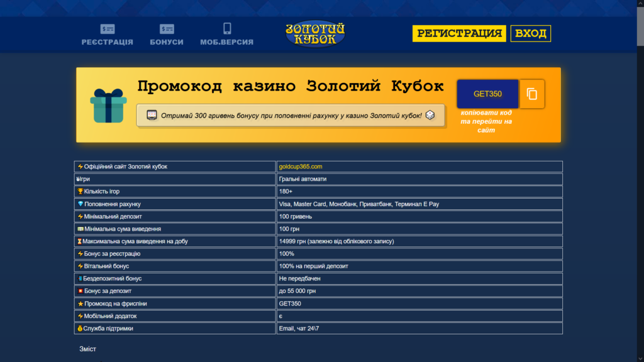644x362 pixels.
Task: Click the '100% на перший депозит' cell
Action: coord(419,266)
